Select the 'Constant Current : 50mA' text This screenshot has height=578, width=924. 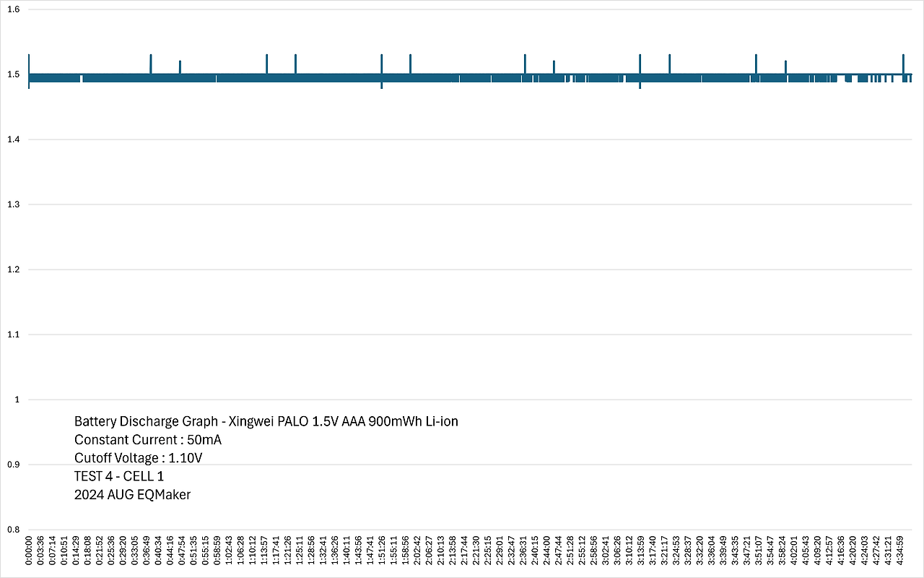tap(148, 439)
